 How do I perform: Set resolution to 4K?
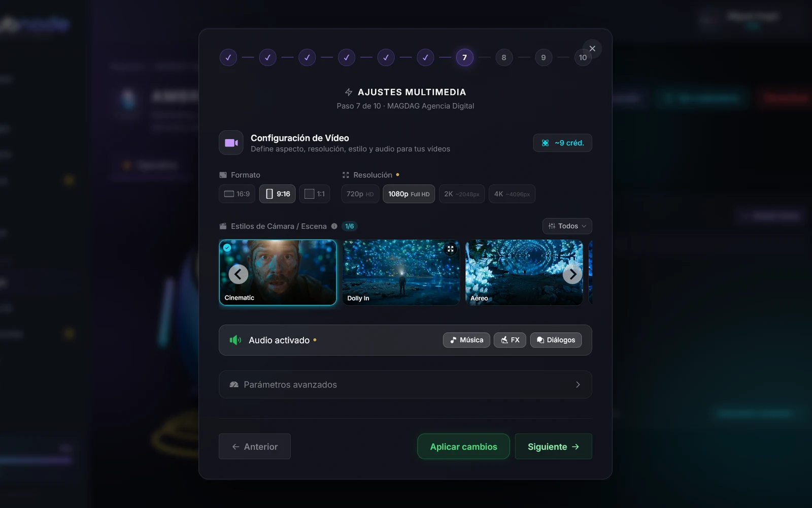[x=512, y=194]
